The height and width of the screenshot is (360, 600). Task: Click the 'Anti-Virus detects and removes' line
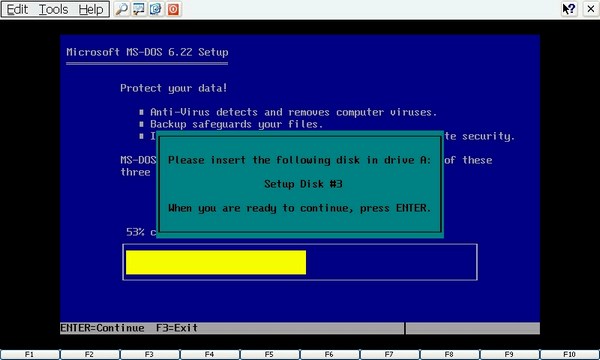293,112
